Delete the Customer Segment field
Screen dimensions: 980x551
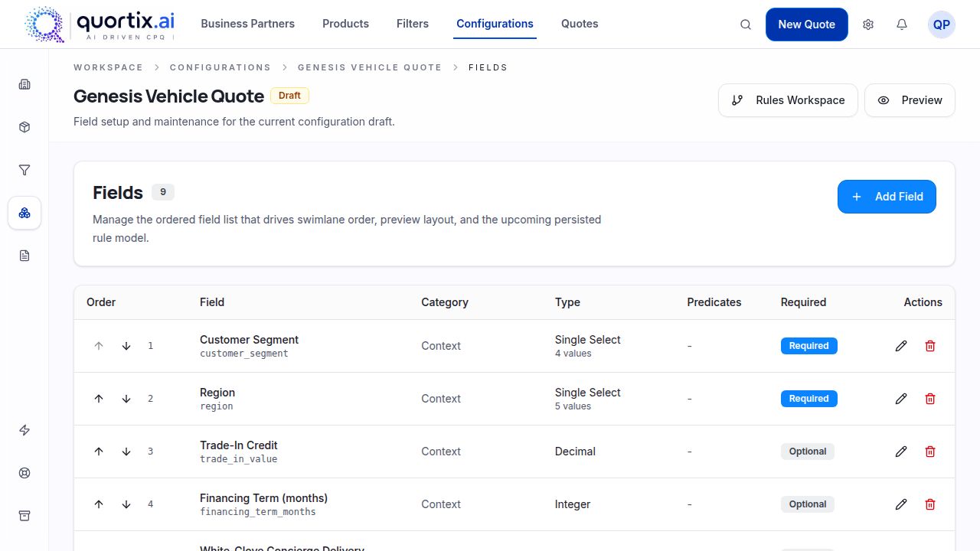coord(930,346)
